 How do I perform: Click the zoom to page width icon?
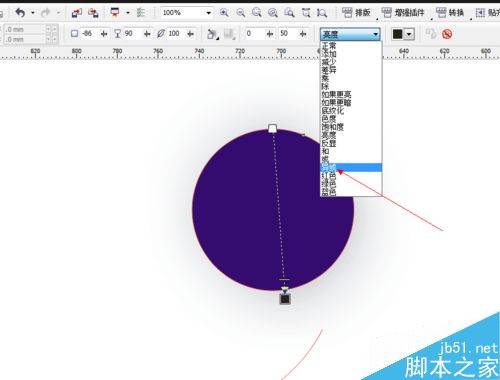(306, 13)
